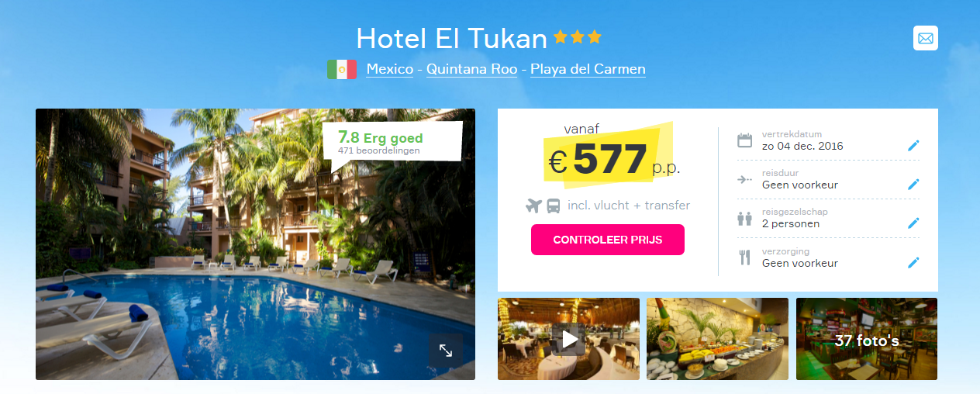
Task: Click the Mexican flag icon
Action: (x=341, y=69)
